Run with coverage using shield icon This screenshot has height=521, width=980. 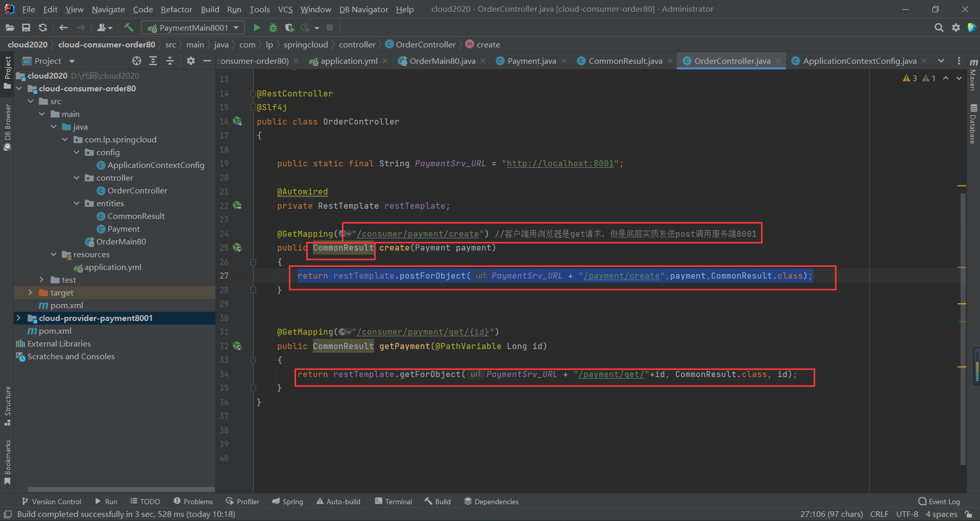point(289,28)
